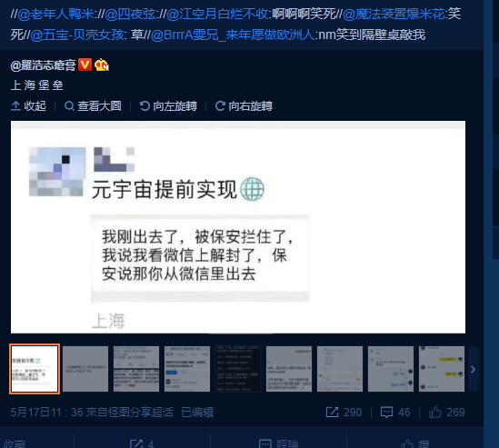
Task: Show next thumbnails with right chevron
Action: 473,369
